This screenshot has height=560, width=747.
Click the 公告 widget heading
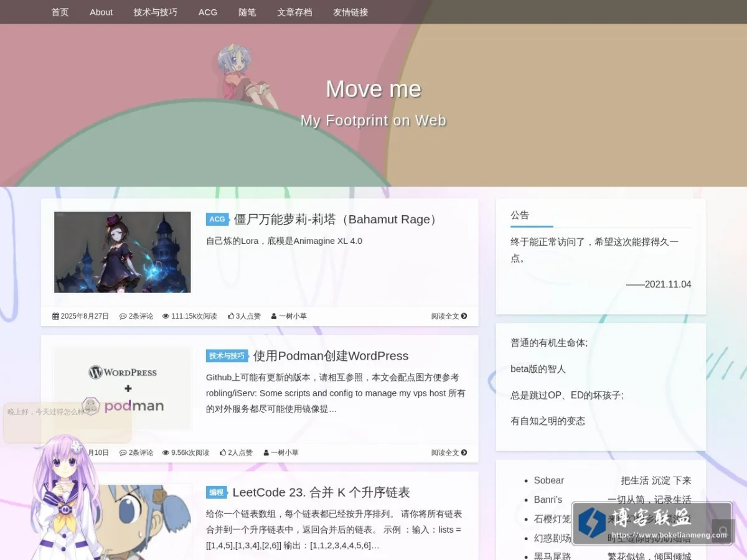(x=520, y=215)
